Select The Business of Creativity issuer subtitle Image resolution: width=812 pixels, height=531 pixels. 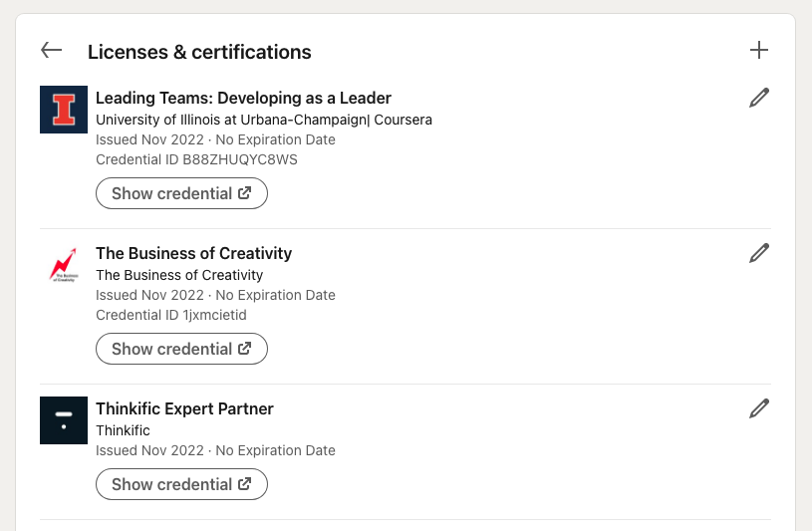(179, 275)
